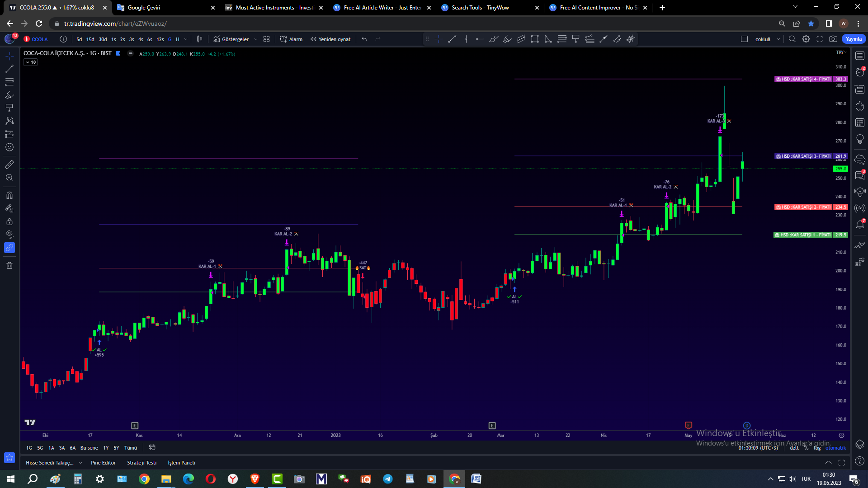This screenshot has width=868, height=488.
Task: Open the pattern tools in left sidebar
Action: [9, 121]
